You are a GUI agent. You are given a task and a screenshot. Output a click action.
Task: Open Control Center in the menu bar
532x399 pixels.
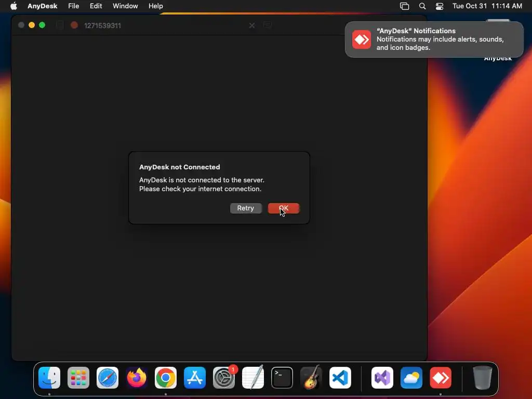(440, 6)
